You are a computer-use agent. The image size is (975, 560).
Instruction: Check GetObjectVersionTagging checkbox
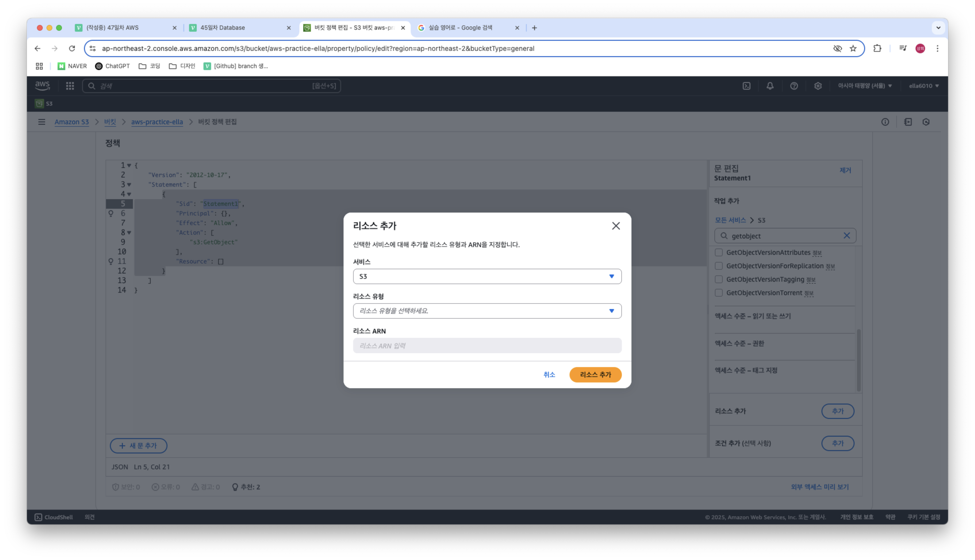pyautogui.click(x=718, y=280)
